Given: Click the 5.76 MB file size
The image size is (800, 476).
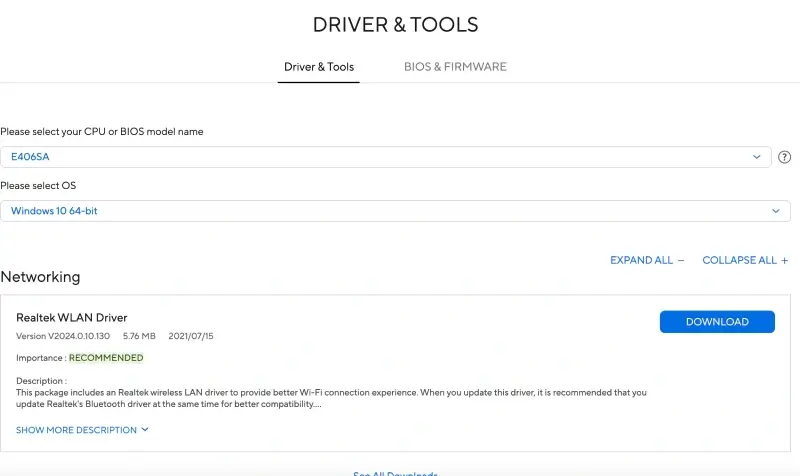Looking at the screenshot, I should click(139, 336).
